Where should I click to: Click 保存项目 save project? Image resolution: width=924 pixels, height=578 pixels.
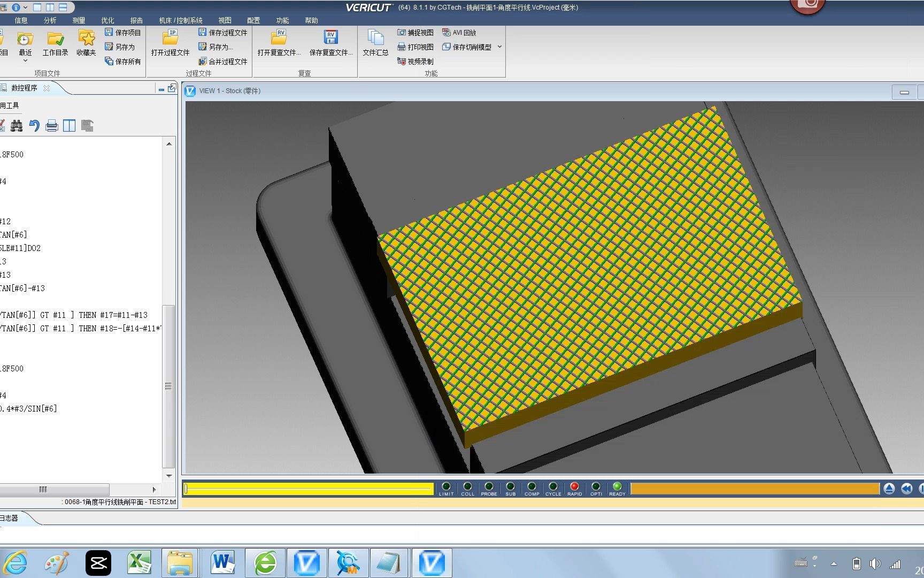click(x=122, y=33)
